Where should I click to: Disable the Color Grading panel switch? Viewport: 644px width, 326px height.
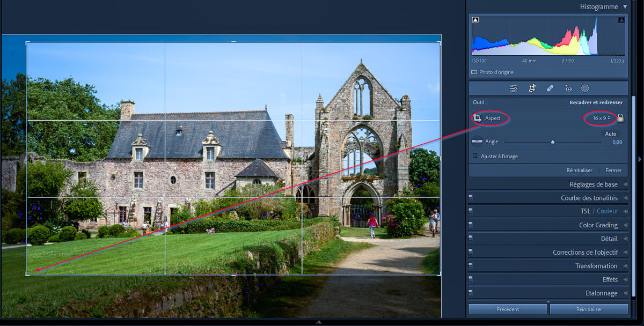coord(471,225)
